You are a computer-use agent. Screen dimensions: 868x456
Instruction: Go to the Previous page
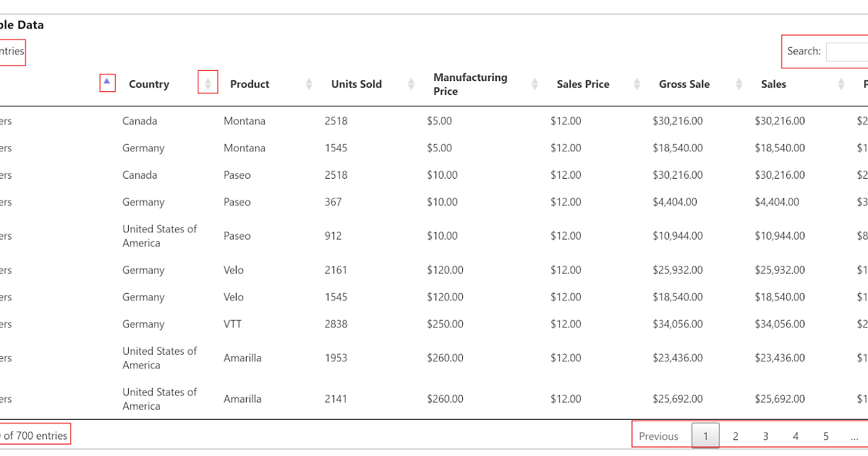click(x=658, y=436)
